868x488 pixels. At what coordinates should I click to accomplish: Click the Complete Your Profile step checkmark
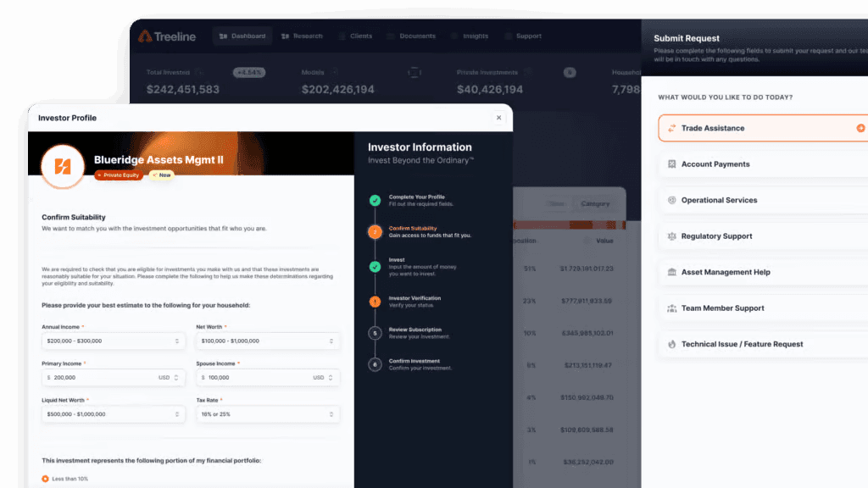pyautogui.click(x=375, y=200)
